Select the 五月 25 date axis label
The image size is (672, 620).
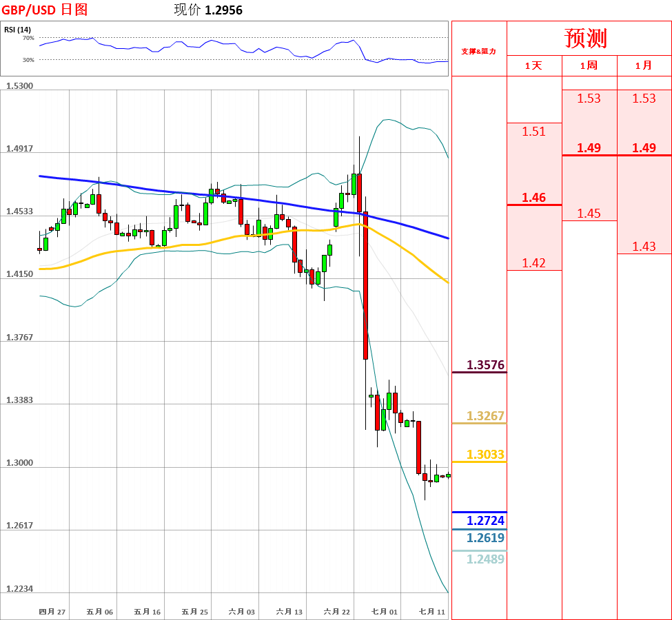click(195, 612)
